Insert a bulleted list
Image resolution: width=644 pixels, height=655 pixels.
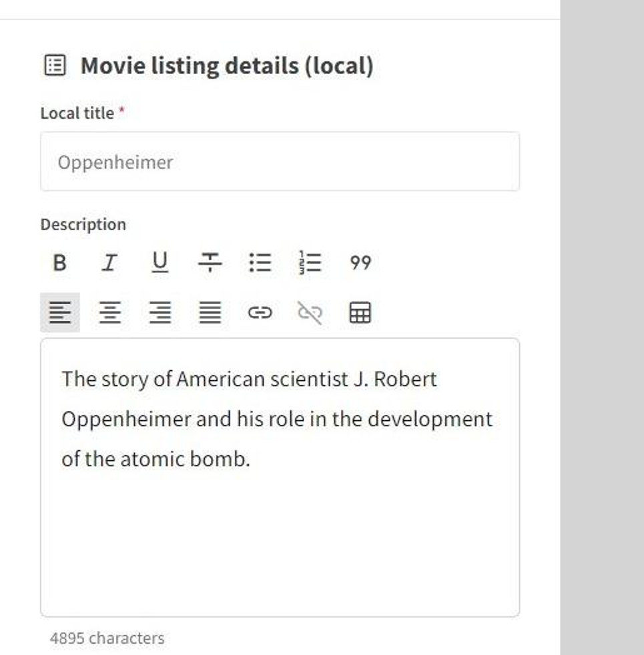pyautogui.click(x=260, y=263)
